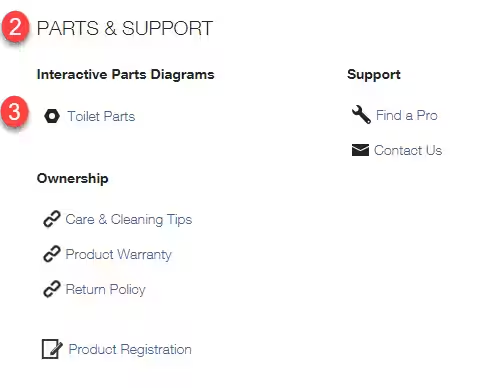This screenshot has width=480, height=388.
Task: Click the chain link icon beside Return Policy
Action: (52, 289)
